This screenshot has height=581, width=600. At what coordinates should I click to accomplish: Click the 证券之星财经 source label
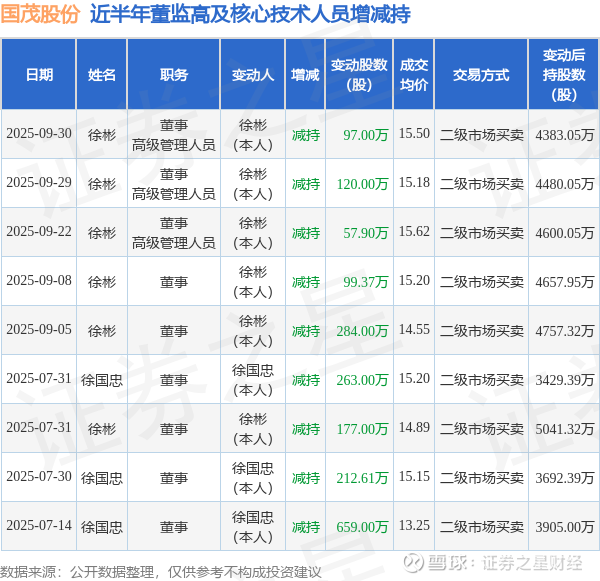tap(532, 563)
